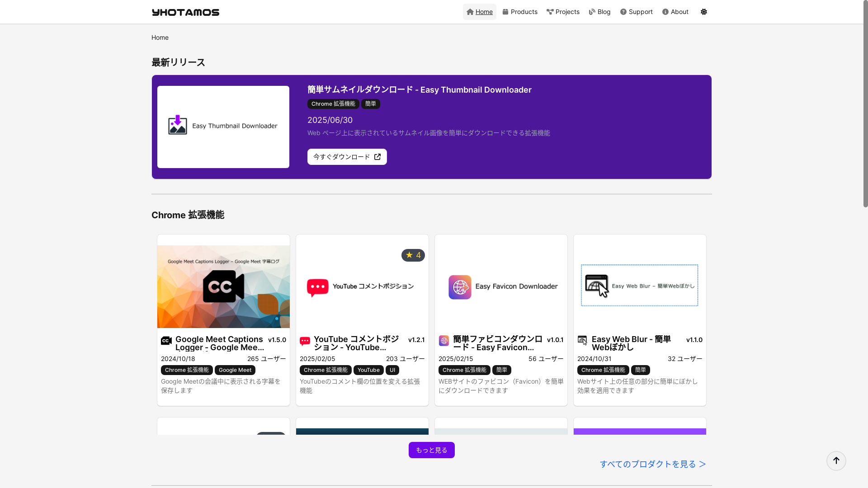The height and width of the screenshot is (488, 868).
Task: Click the Google Meet Captions Logger CC icon
Action: (x=166, y=341)
